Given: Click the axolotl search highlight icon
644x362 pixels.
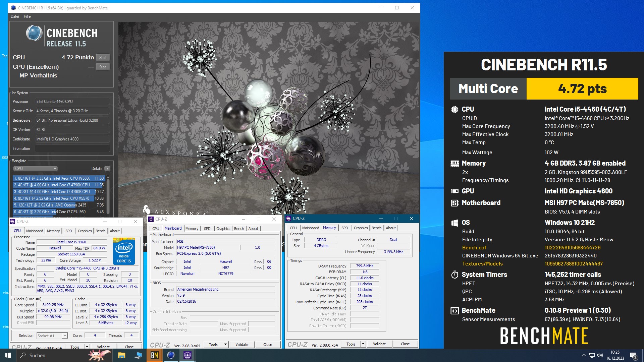Looking at the screenshot, I should tap(99, 355).
